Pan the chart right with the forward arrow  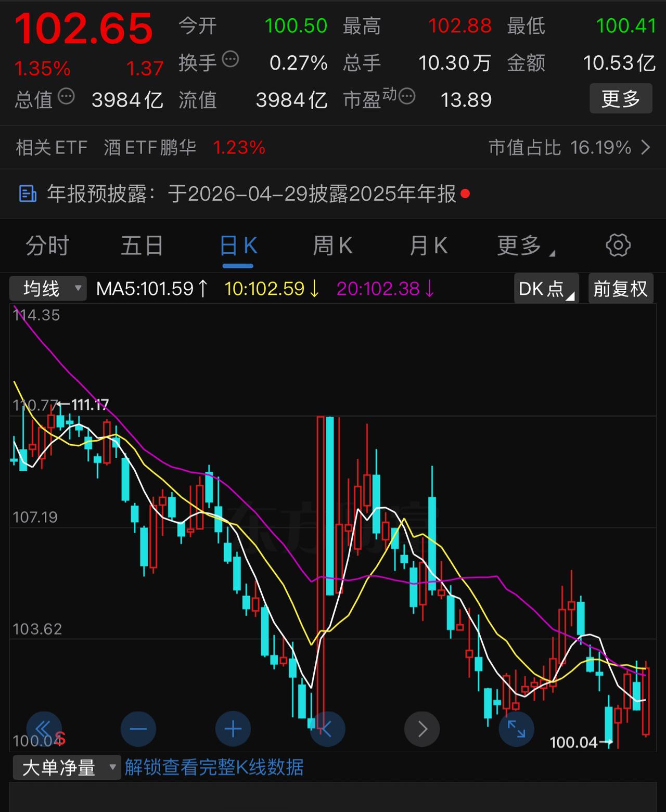click(422, 729)
